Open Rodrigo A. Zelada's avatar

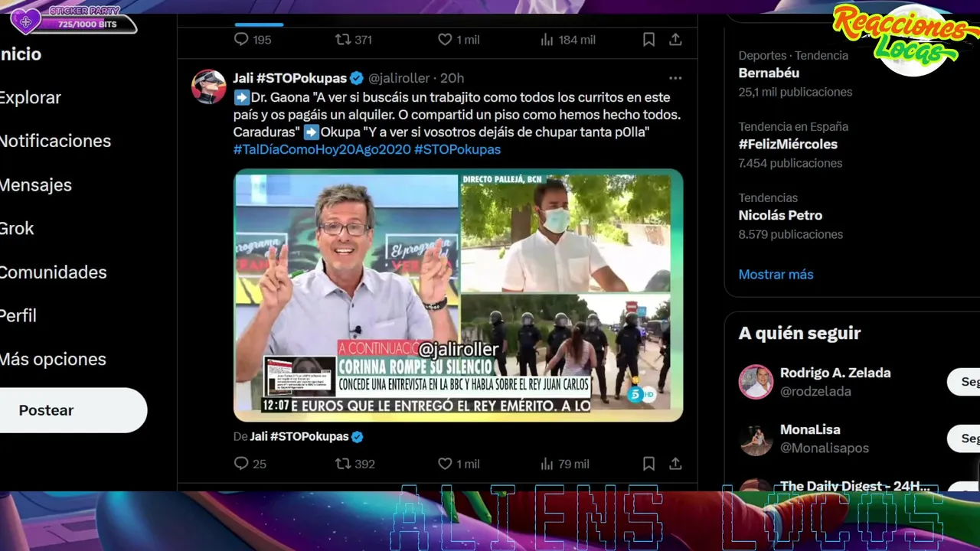[x=756, y=382]
